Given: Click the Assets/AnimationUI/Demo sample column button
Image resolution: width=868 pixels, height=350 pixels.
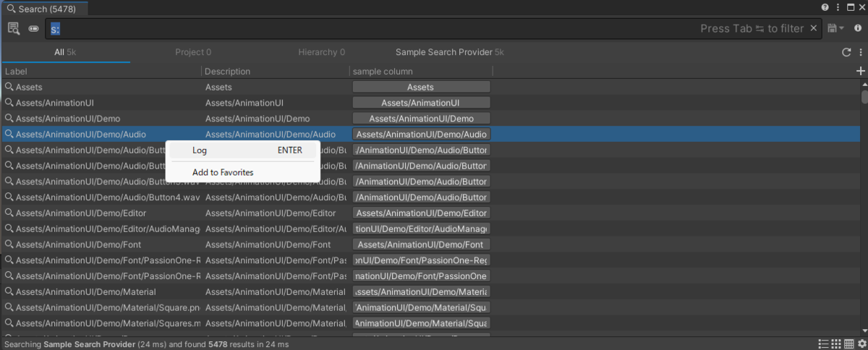Looking at the screenshot, I should (421, 119).
